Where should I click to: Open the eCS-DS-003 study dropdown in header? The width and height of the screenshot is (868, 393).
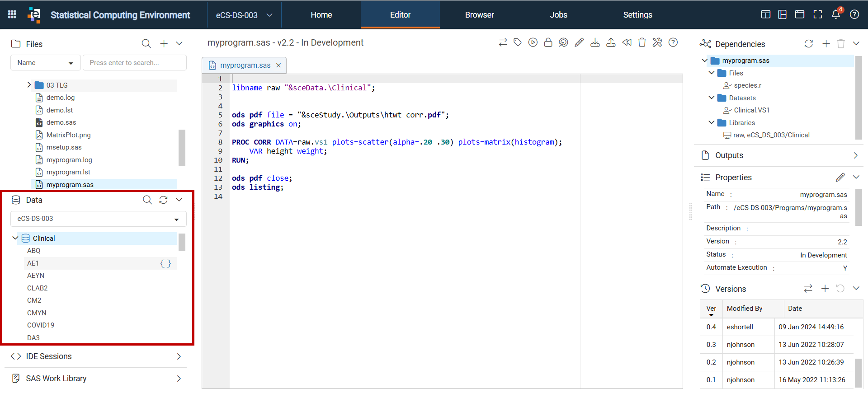(x=244, y=15)
